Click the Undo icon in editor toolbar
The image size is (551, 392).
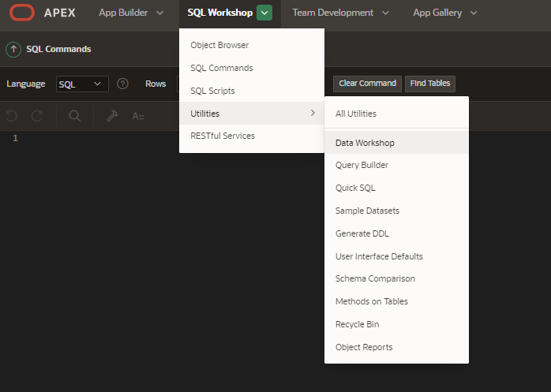pyautogui.click(x=12, y=116)
